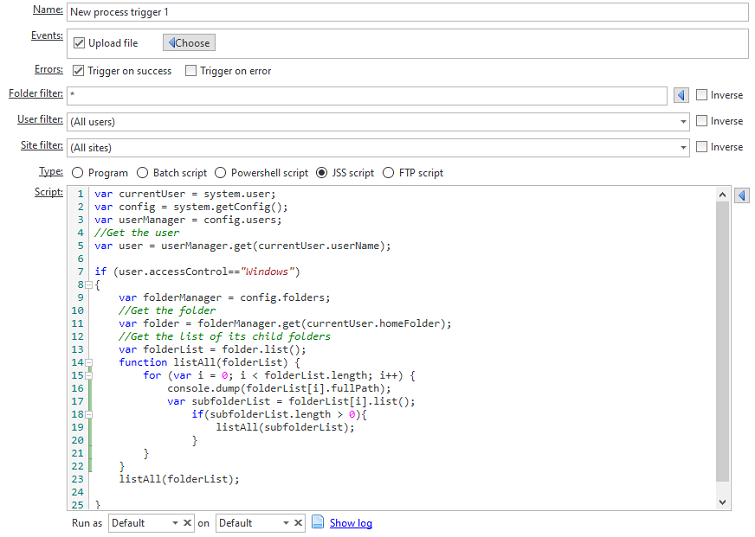755x537 pixels.
Task: Open the 'on' Default site dropdown
Action: pyautogui.click(x=286, y=523)
